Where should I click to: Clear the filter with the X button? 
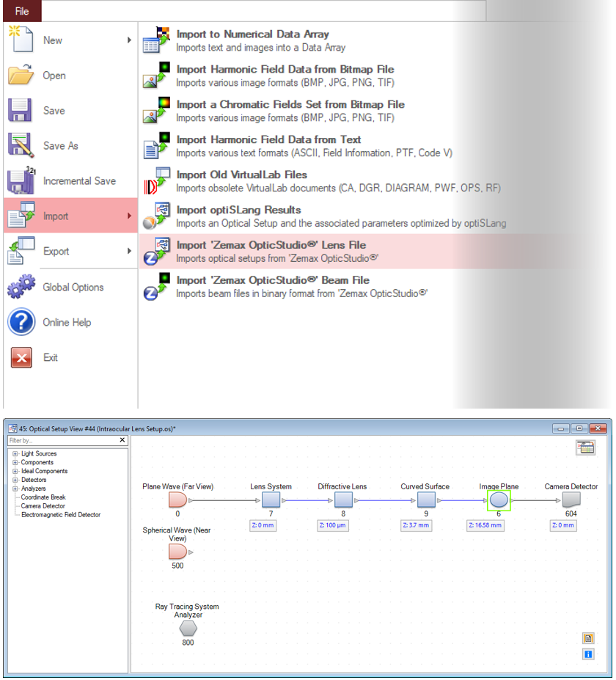pyautogui.click(x=122, y=439)
